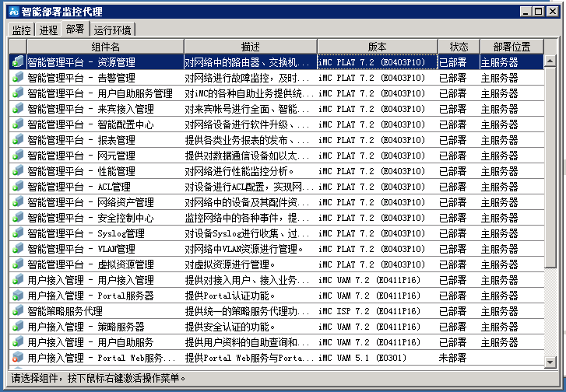Click the icon of Syslog管理 row

[x=18, y=233]
